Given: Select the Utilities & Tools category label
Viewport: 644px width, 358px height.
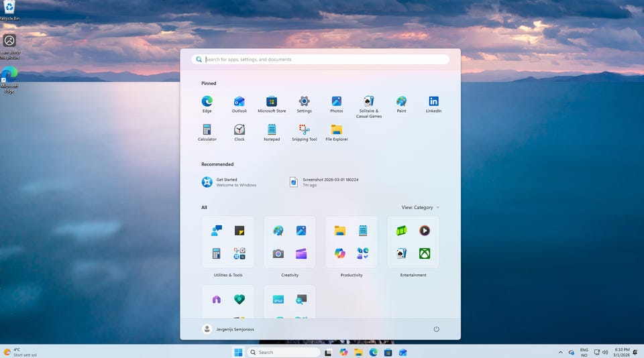Looking at the screenshot, I should click(x=228, y=275).
